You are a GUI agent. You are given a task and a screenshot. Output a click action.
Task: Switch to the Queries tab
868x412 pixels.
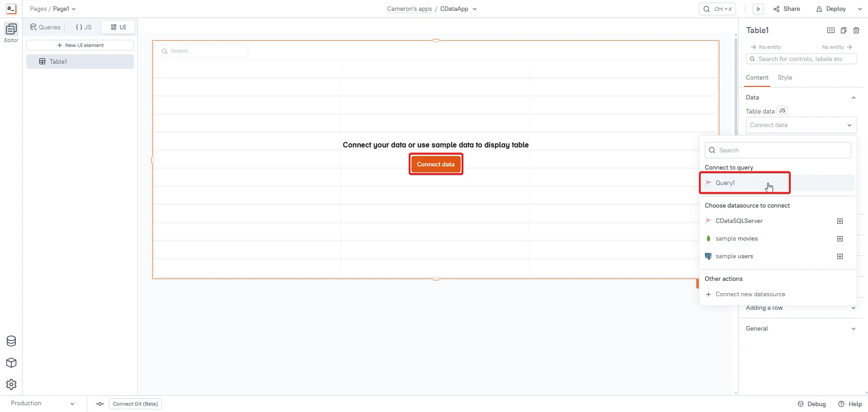(45, 27)
